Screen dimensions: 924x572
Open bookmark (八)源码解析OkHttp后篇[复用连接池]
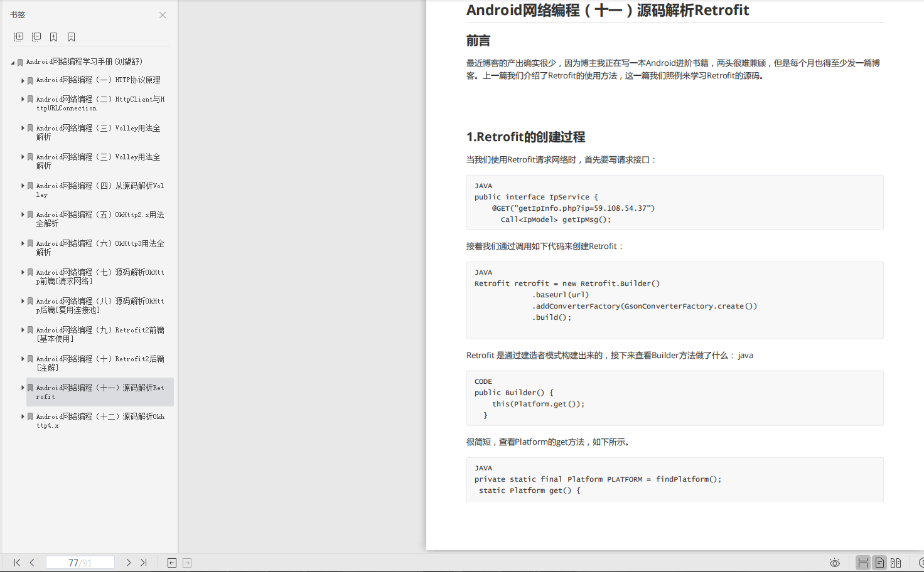100,305
